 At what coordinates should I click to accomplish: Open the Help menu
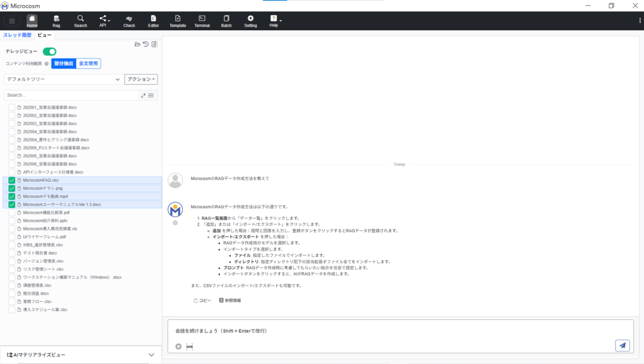pyautogui.click(x=274, y=21)
